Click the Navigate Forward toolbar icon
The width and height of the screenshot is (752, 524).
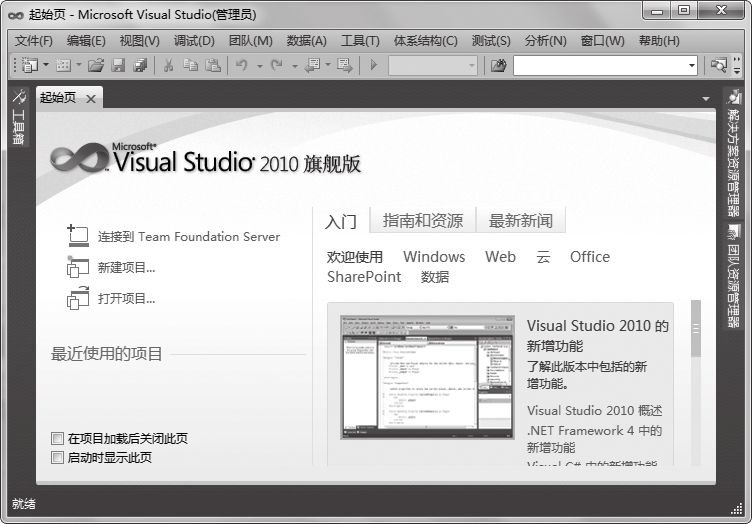[x=344, y=65]
